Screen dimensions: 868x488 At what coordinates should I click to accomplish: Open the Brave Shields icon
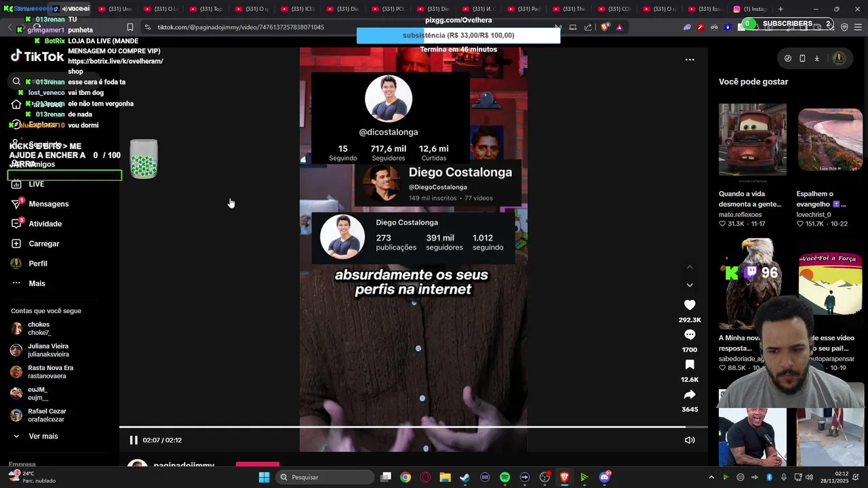coord(605,27)
